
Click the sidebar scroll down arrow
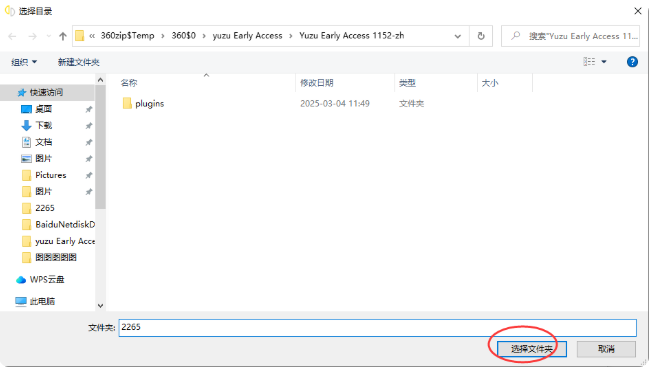pos(100,305)
